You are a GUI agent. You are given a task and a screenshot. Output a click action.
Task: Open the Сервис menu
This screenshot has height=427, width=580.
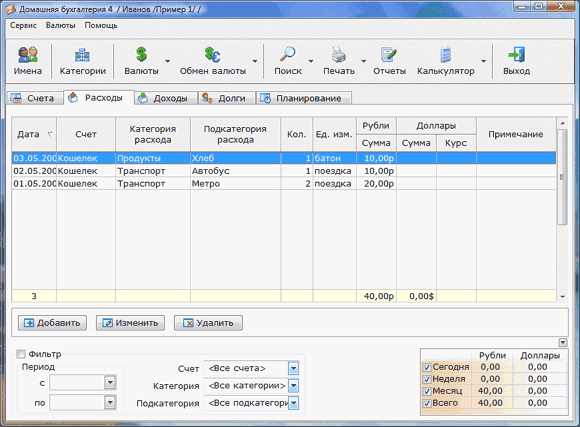pyautogui.click(x=23, y=26)
